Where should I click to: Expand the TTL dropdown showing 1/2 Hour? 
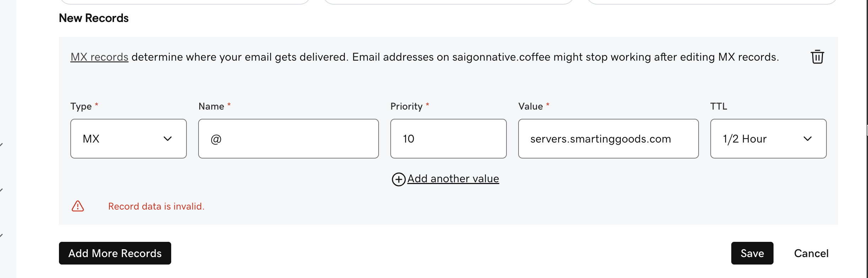pyautogui.click(x=768, y=139)
